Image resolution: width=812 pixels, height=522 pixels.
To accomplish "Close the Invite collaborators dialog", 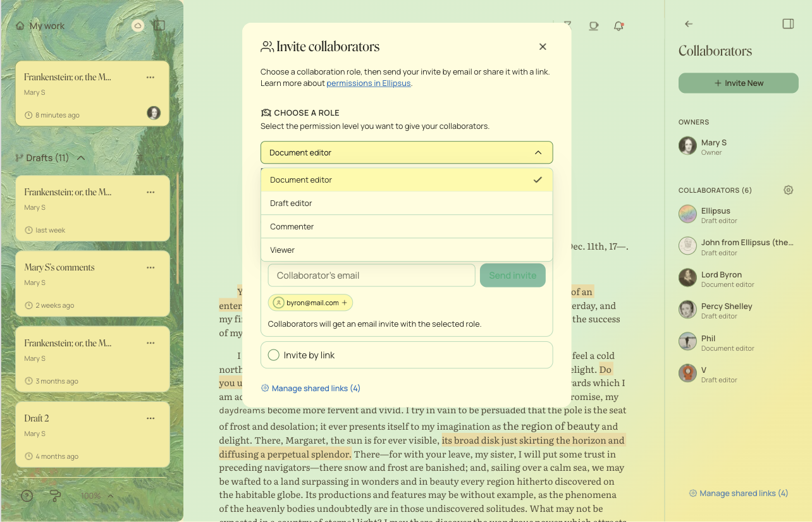I will click(543, 47).
